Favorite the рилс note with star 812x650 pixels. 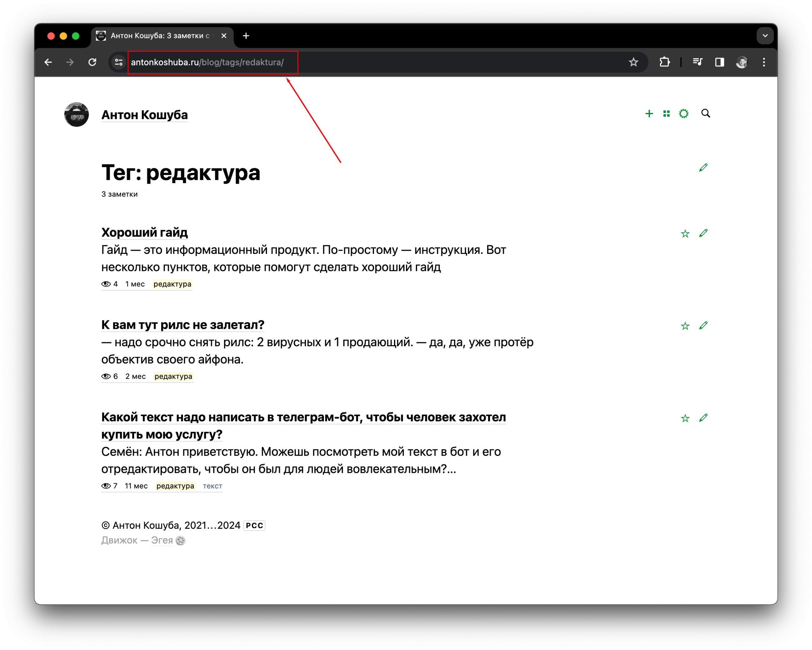pyautogui.click(x=685, y=326)
